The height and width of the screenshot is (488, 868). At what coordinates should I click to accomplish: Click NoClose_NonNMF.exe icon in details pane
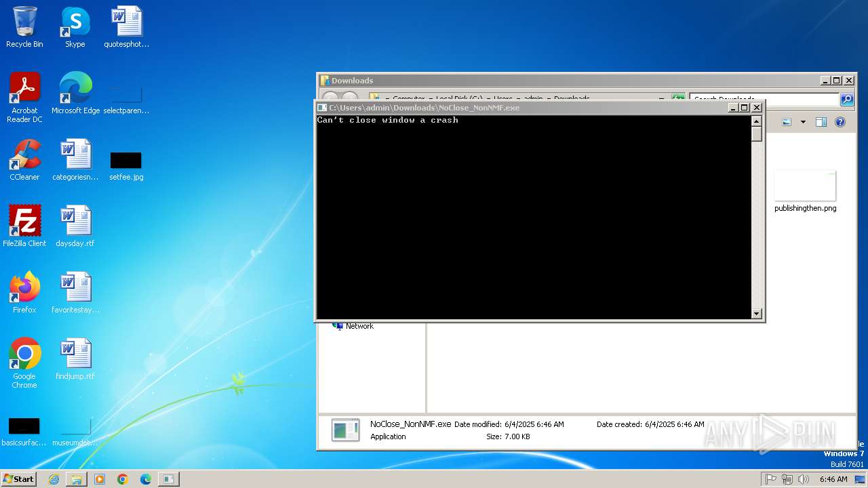(x=346, y=430)
